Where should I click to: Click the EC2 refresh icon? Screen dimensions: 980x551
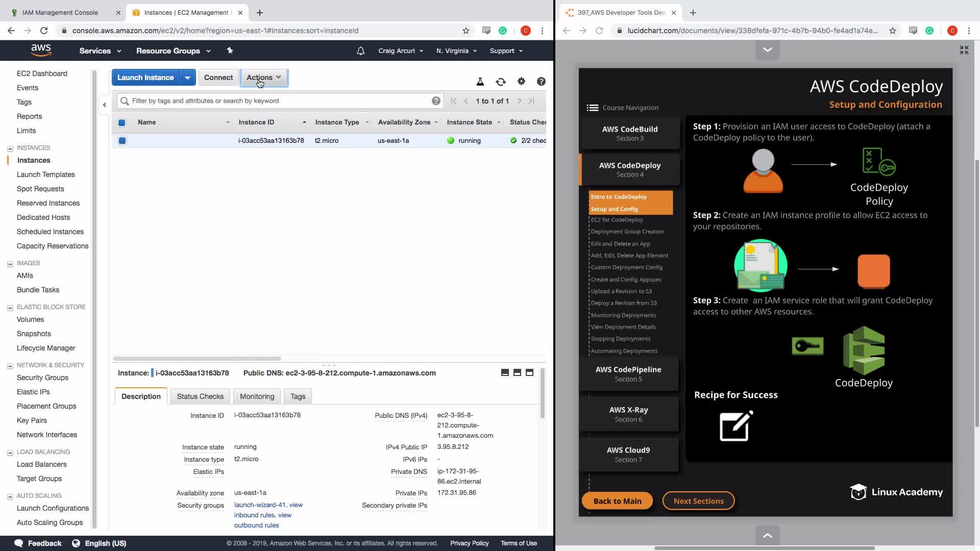point(500,82)
